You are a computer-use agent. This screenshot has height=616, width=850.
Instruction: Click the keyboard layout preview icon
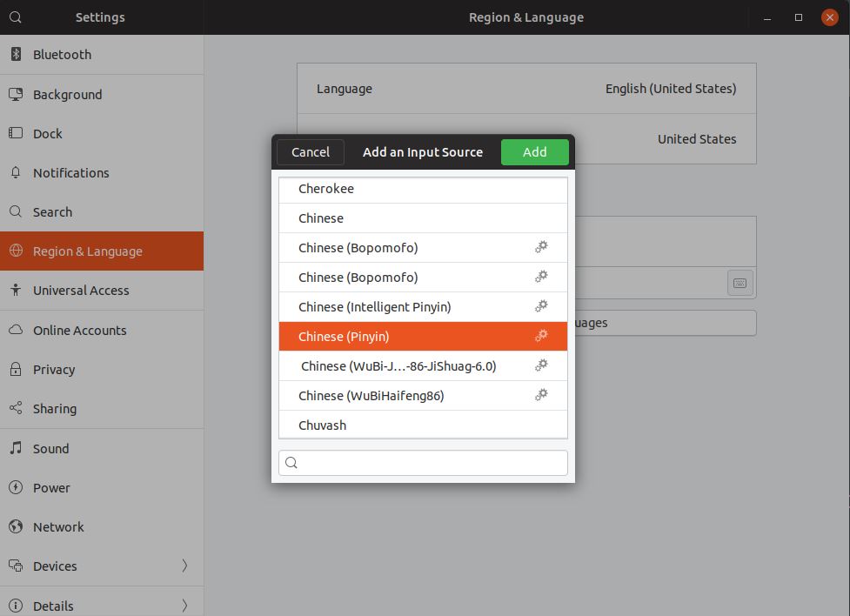[740, 283]
